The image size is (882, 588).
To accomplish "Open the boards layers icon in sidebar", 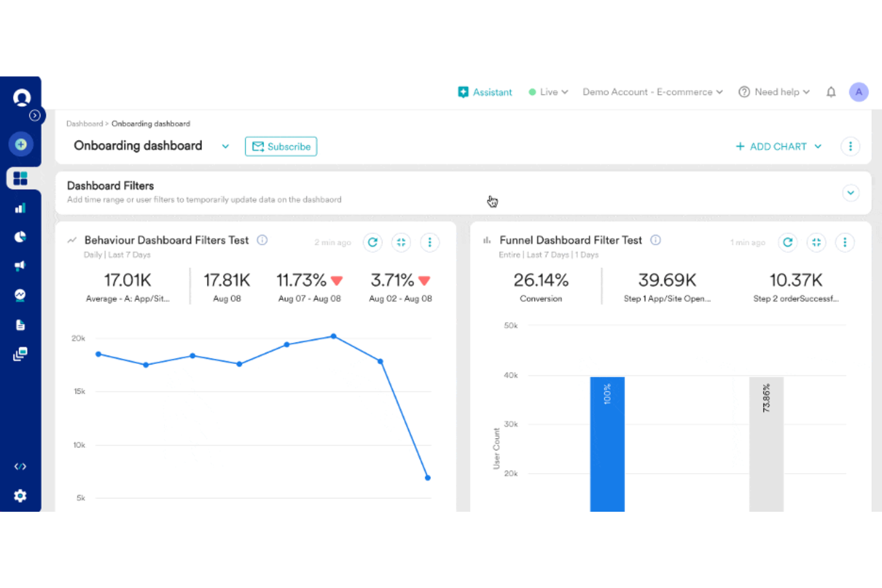I will (x=21, y=354).
